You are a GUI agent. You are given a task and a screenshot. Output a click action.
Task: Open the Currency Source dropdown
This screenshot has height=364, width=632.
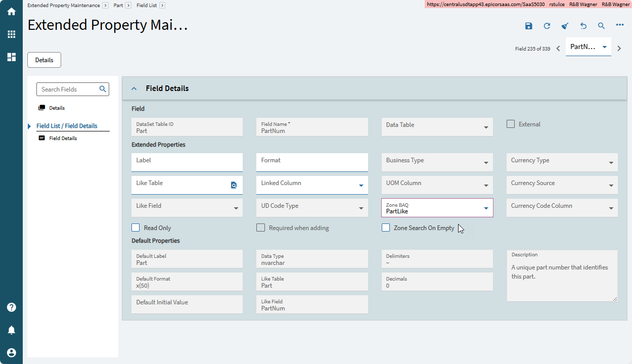(x=611, y=186)
